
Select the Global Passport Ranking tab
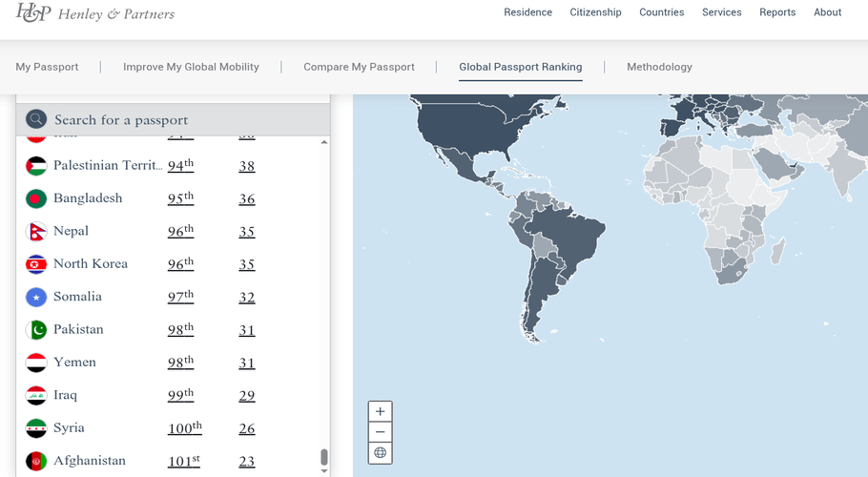tap(521, 67)
